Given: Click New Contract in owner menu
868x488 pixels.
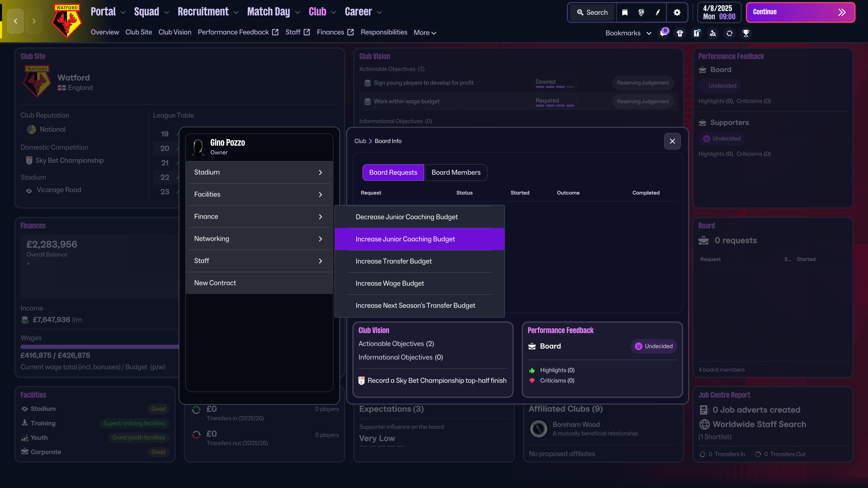Looking at the screenshot, I should (215, 283).
